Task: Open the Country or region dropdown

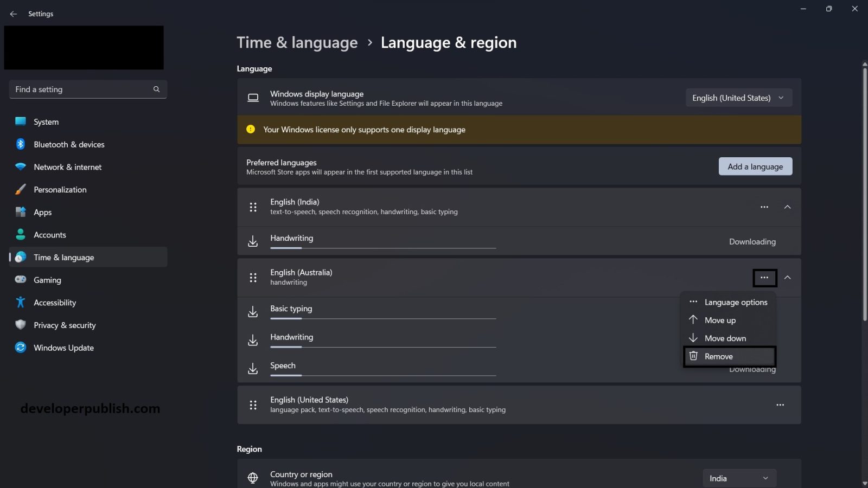Action: 738,478
